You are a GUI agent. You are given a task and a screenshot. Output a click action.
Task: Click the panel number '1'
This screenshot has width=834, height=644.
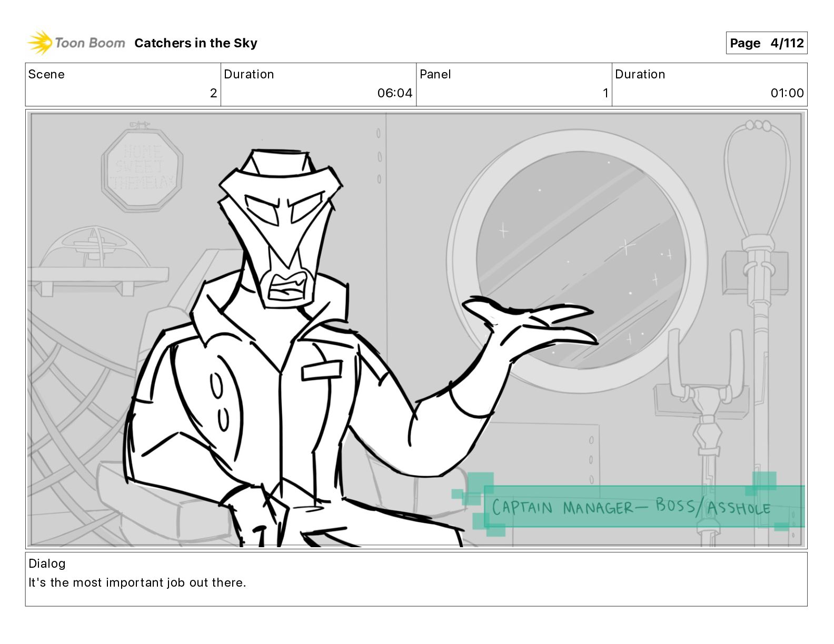(605, 93)
